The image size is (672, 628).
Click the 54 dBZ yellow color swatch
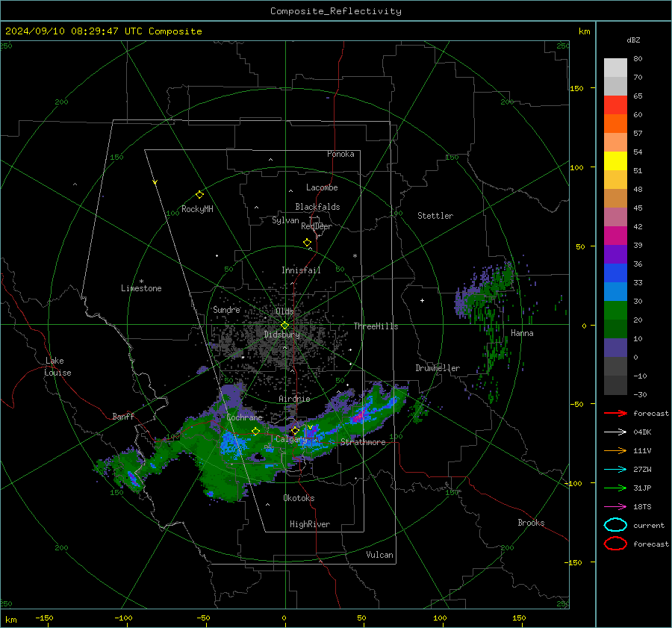click(615, 161)
